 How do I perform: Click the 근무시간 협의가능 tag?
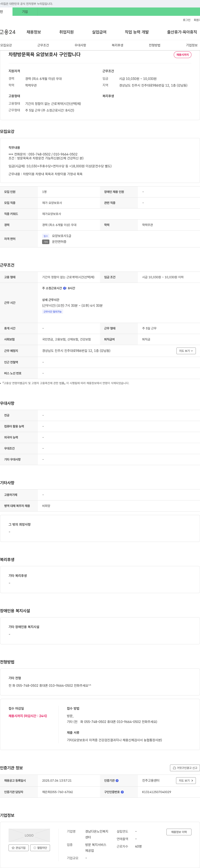[53, 312]
